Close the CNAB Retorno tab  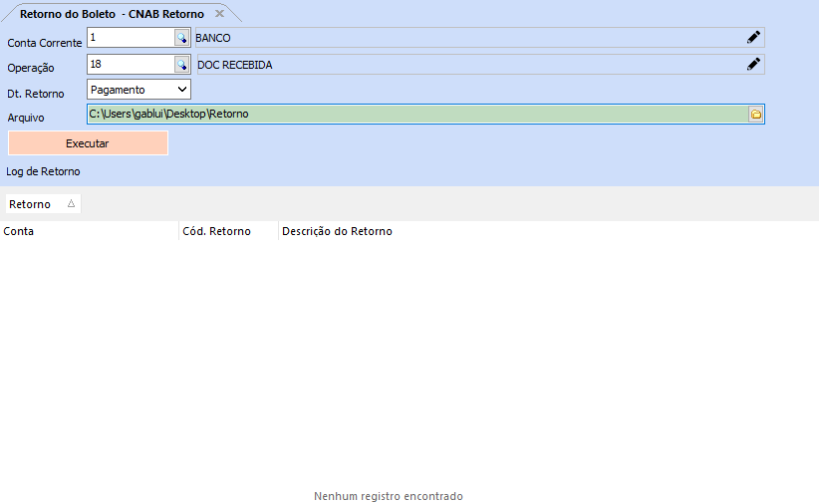point(219,14)
